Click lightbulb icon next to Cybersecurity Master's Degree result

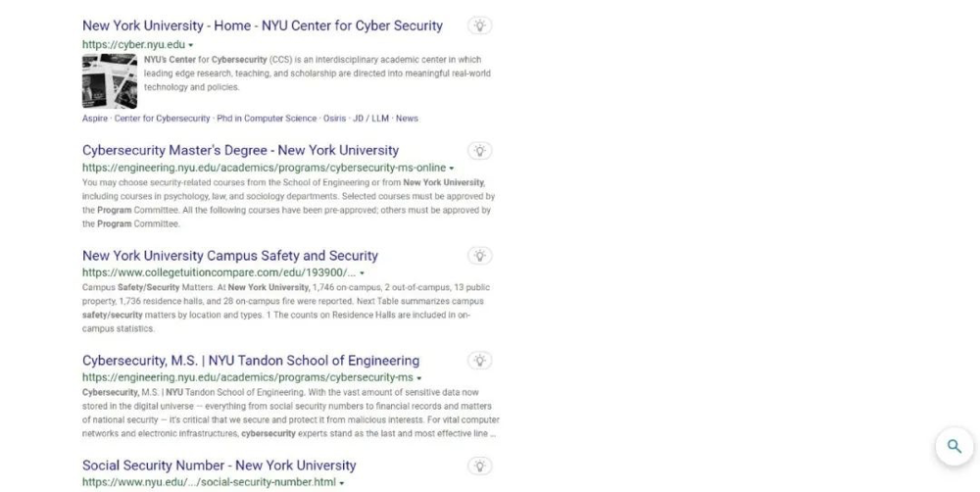coord(479,150)
